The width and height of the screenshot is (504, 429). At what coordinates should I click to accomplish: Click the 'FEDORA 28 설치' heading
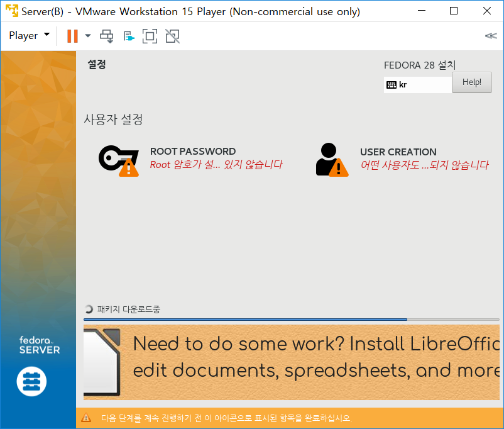pos(420,65)
